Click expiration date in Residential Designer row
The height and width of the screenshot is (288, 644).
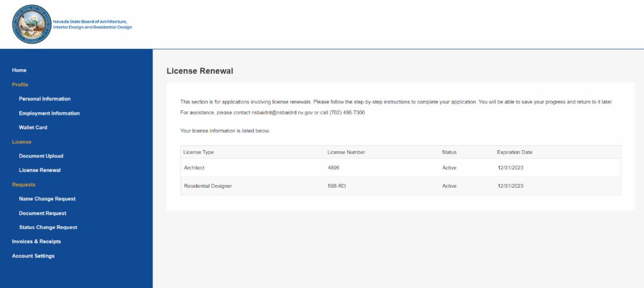coord(510,186)
